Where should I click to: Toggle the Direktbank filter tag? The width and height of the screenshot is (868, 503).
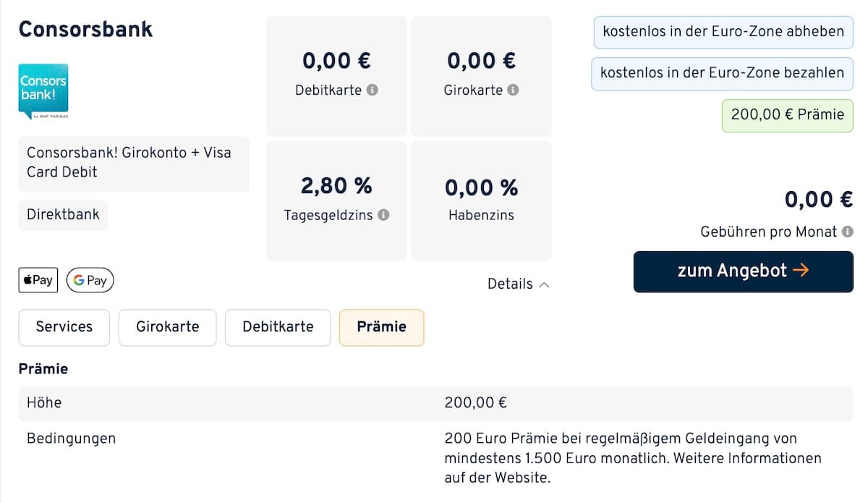point(63,215)
